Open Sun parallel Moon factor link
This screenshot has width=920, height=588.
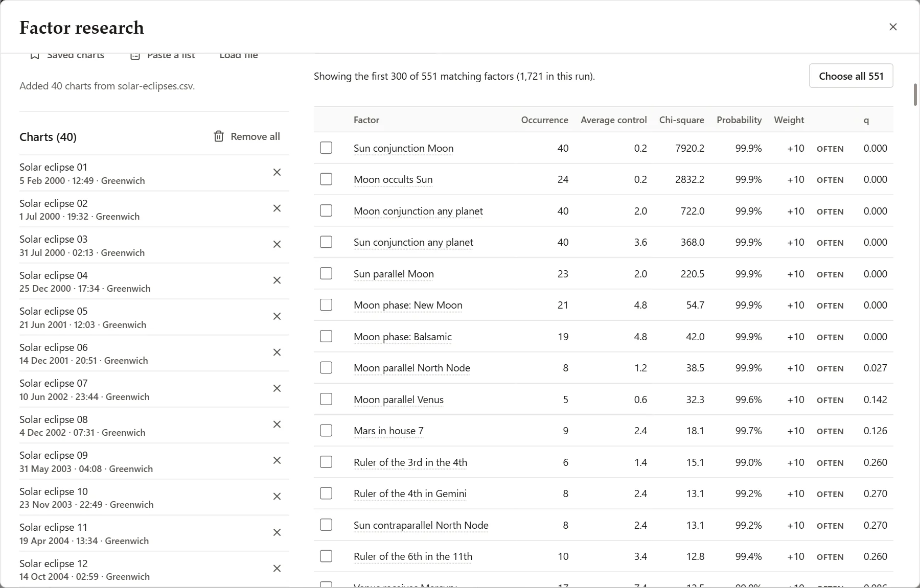(x=394, y=274)
